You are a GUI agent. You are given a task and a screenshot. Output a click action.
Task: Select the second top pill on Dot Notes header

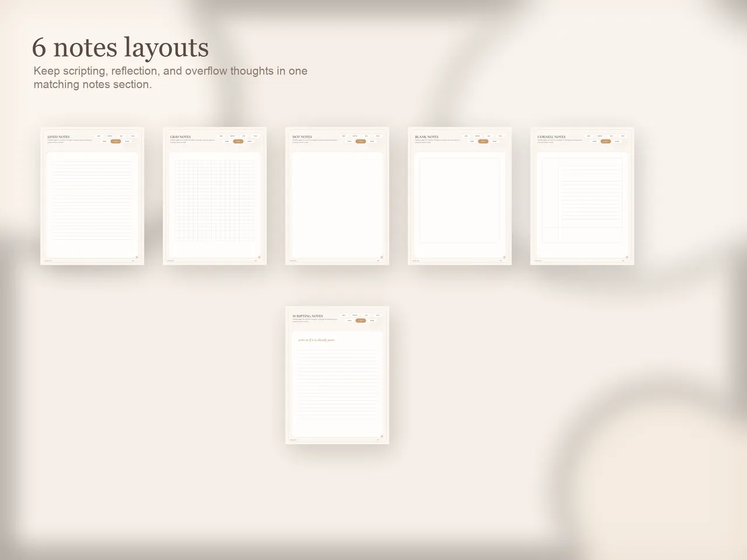click(354, 136)
